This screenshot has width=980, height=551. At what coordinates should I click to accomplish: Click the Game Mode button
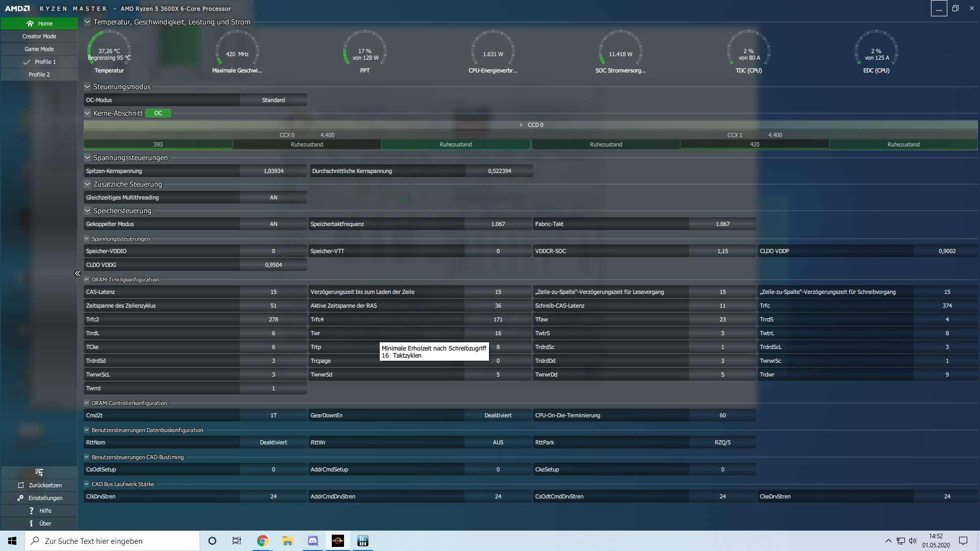click(39, 49)
